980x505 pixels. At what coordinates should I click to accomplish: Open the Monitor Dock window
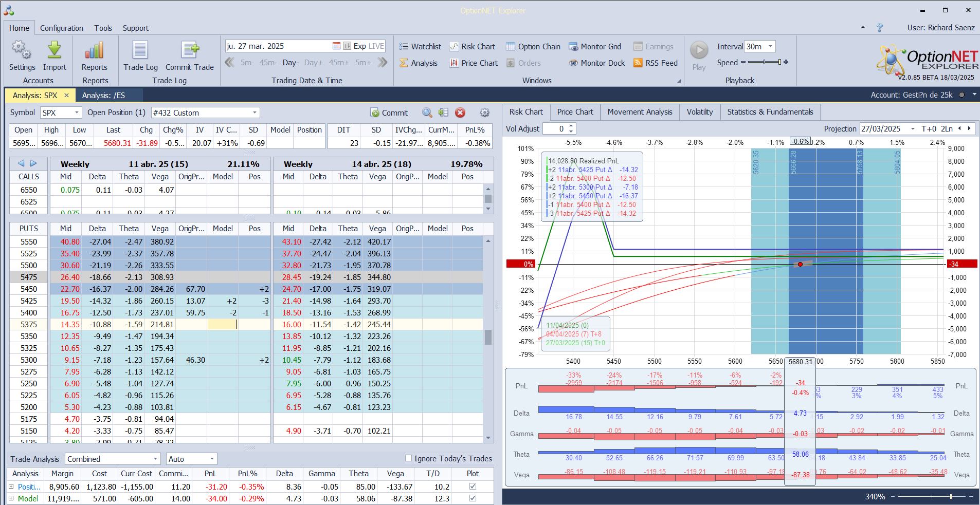point(597,63)
